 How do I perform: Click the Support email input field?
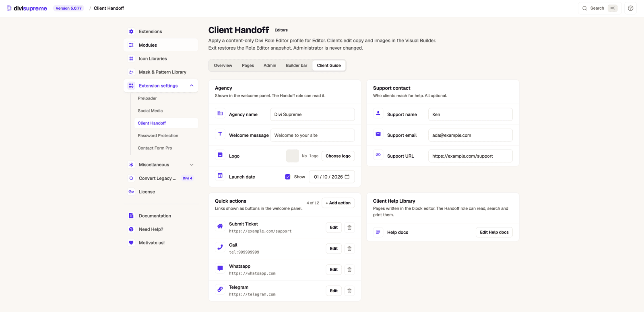tap(471, 135)
